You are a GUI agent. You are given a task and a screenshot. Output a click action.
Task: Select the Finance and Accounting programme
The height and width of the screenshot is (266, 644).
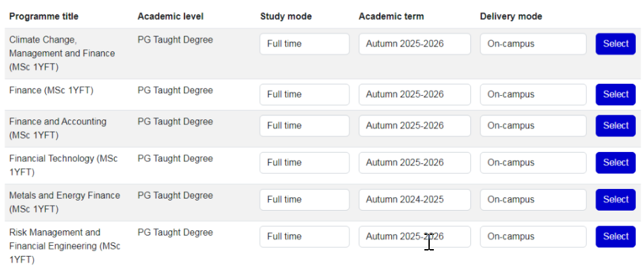(x=615, y=126)
